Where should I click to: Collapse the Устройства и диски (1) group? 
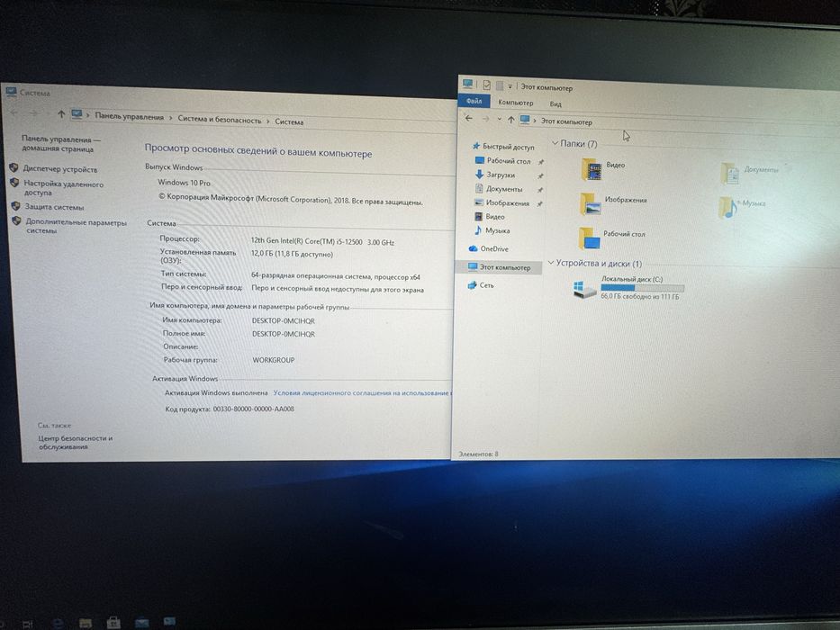(551, 263)
